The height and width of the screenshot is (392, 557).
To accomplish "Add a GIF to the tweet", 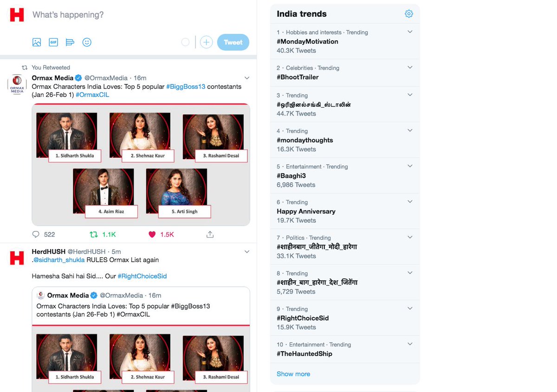I will point(53,42).
